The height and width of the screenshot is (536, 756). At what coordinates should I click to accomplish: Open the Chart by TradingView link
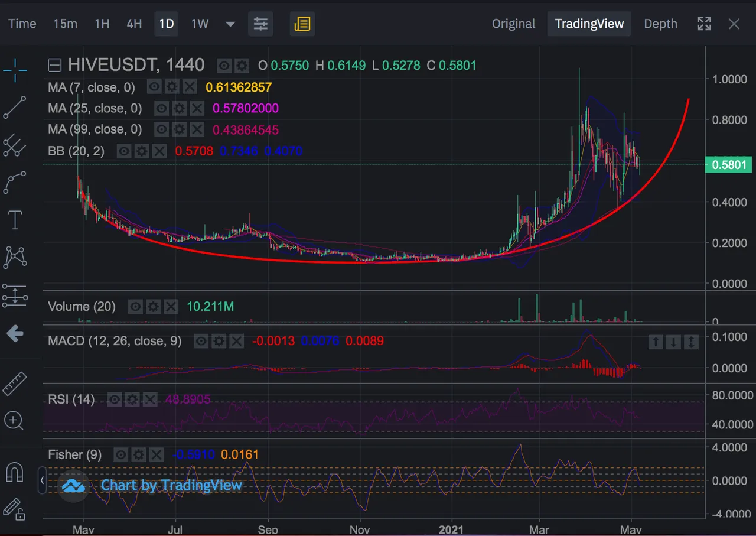171,486
